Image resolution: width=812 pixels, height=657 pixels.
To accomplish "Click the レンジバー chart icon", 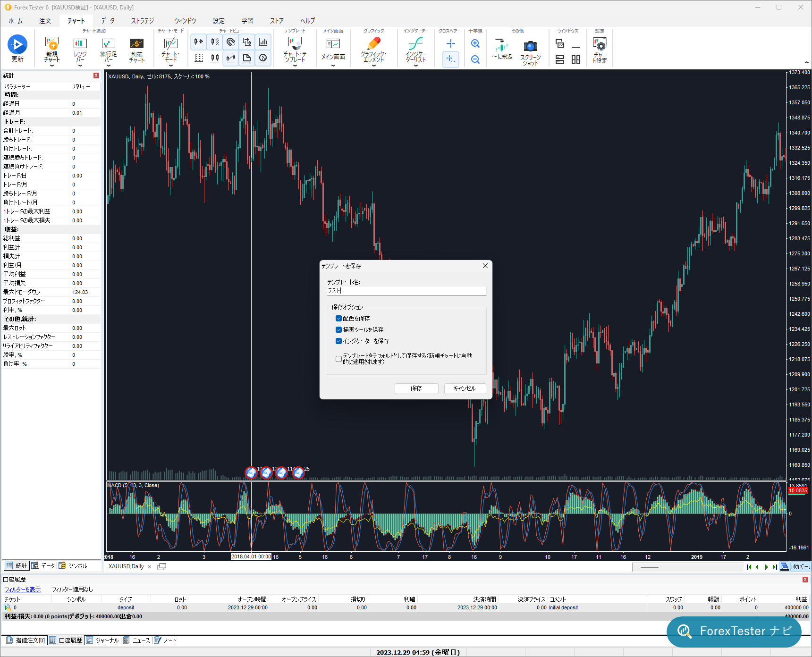I will (x=80, y=44).
